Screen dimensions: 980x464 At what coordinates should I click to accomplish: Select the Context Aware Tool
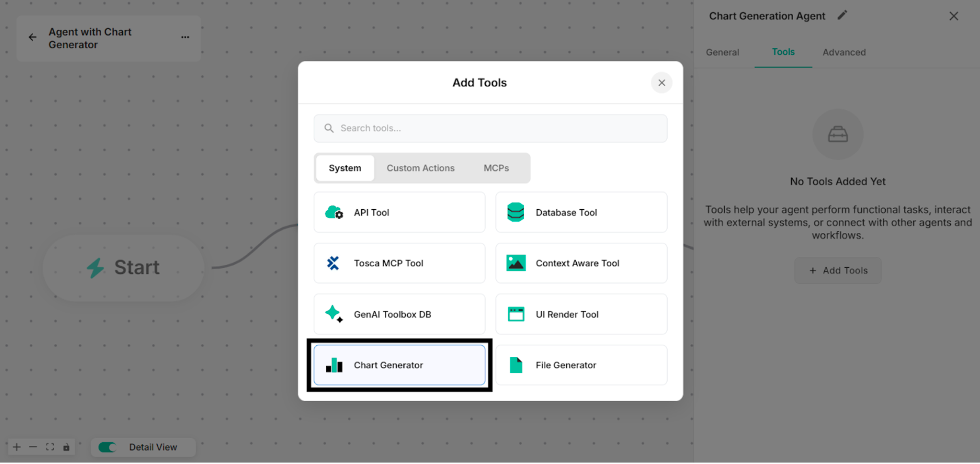click(x=581, y=263)
